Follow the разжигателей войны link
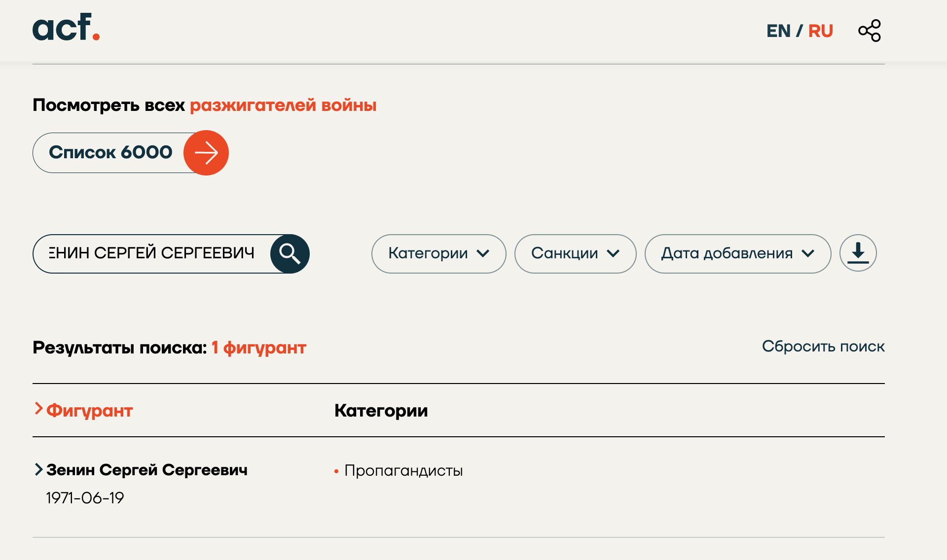Screen dimensions: 947x560 [x=283, y=105]
